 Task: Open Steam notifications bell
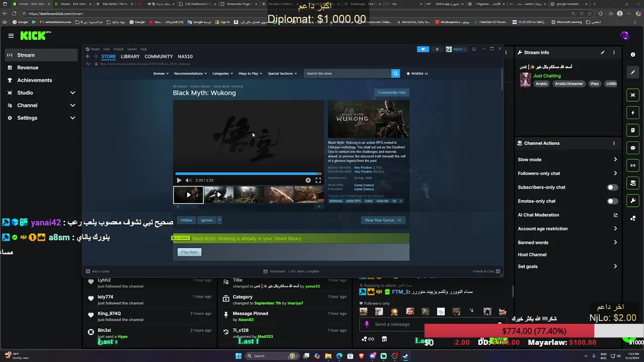pos(437,49)
